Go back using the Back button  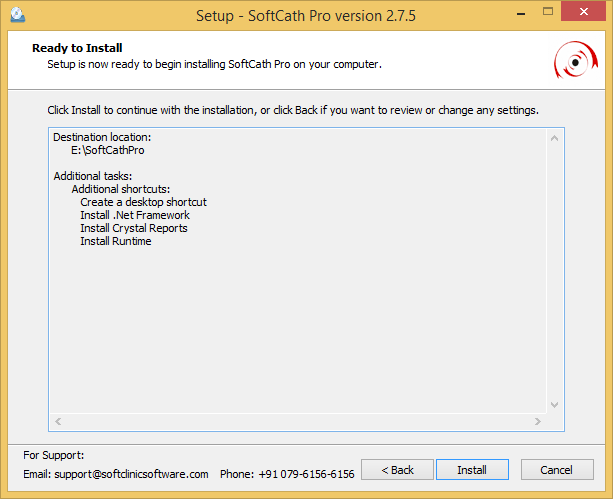[x=397, y=470]
